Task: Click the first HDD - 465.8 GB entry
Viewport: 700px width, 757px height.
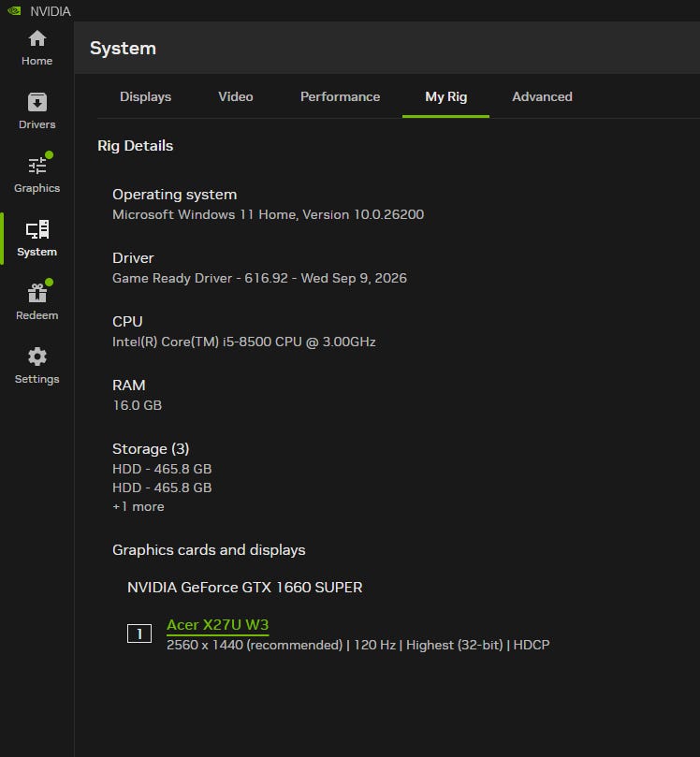Action: [x=162, y=469]
